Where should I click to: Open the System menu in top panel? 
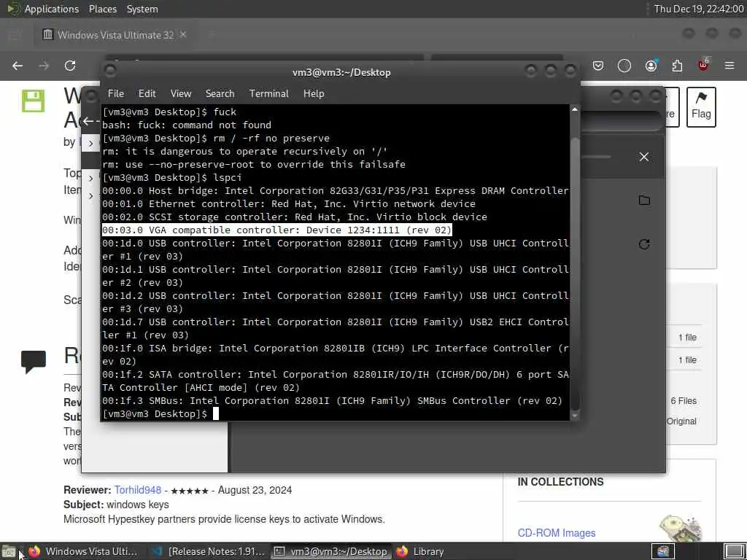pyautogui.click(x=142, y=9)
